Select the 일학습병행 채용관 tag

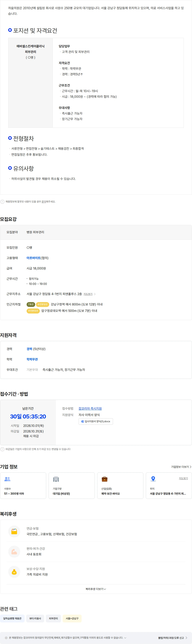point(12,618)
